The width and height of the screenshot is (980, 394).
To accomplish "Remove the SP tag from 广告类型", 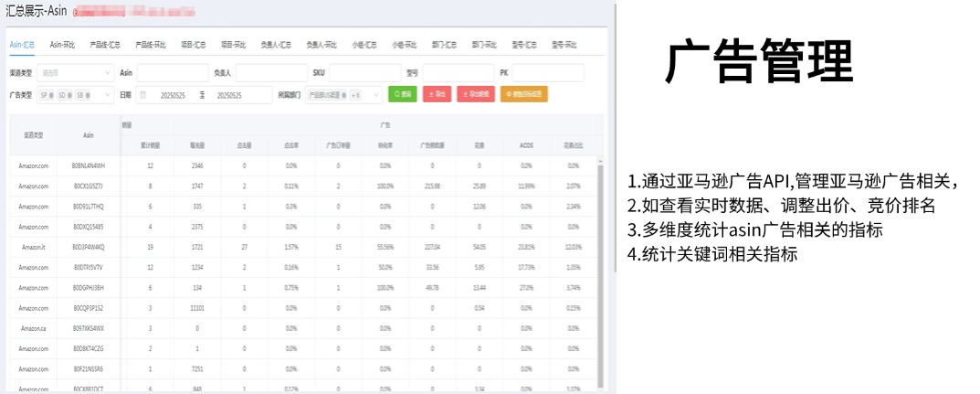I will [x=51, y=95].
